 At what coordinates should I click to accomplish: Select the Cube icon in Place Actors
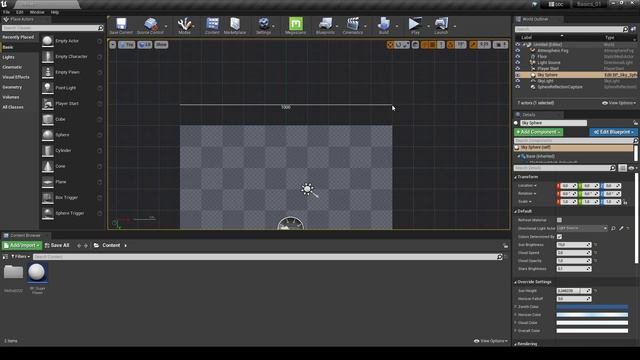coord(48,119)
